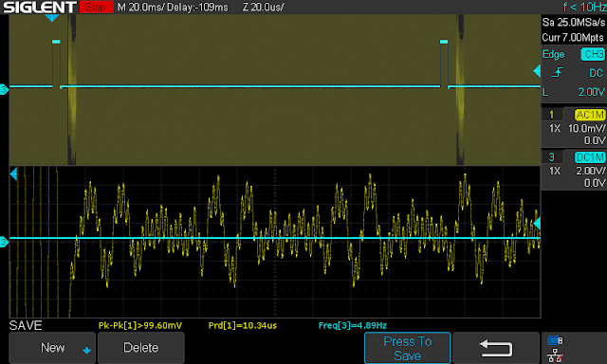Click the trigger position marker at top
This screenshot has width=607, height=364.
pos(51,18)
